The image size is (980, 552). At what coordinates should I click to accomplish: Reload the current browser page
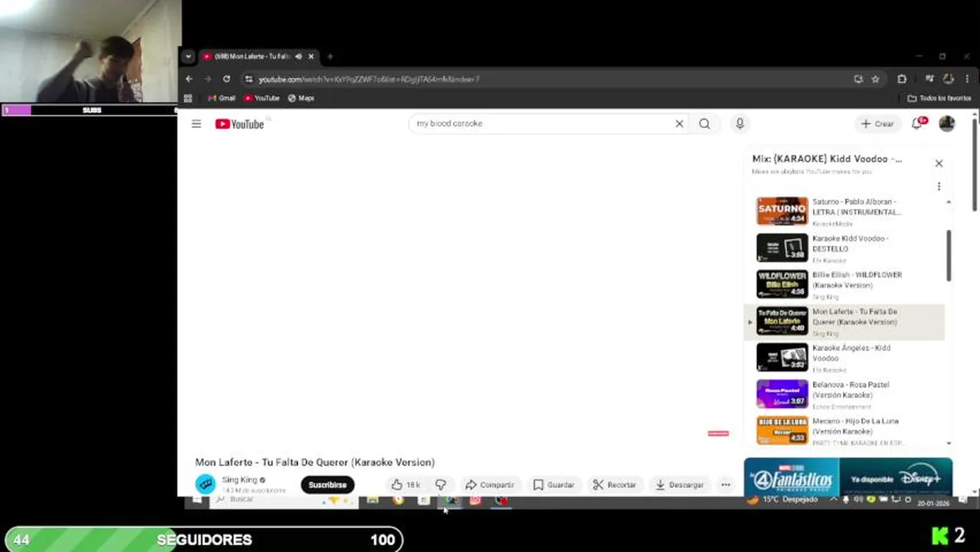point(226,79)
